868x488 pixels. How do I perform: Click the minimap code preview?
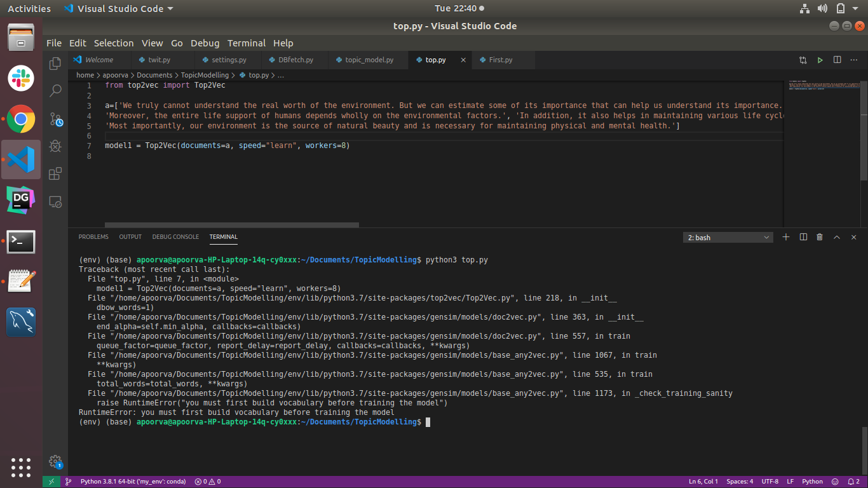point(823,85)
